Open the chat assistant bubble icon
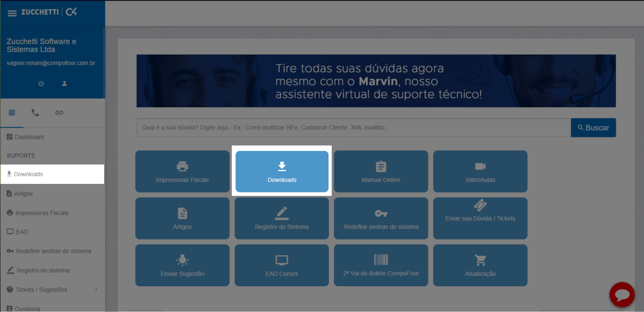The height and width of the screenshot is (312, 644). tap(622, 294)
